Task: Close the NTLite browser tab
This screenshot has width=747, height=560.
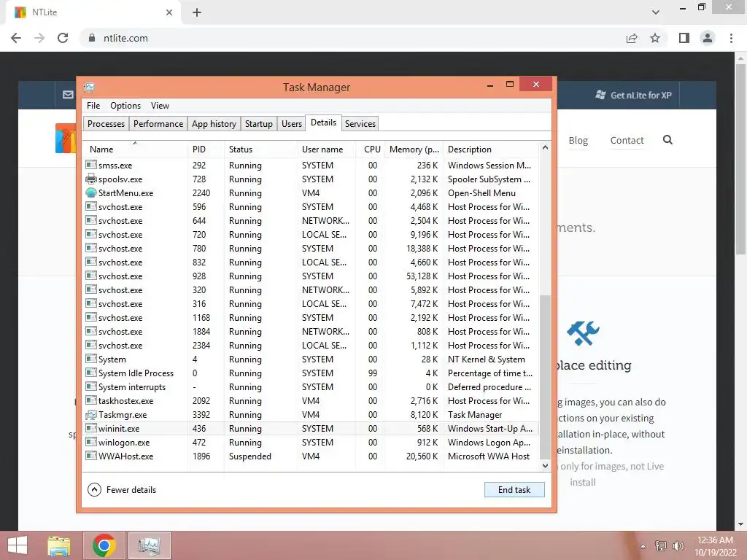Action: tap(169, 12)
